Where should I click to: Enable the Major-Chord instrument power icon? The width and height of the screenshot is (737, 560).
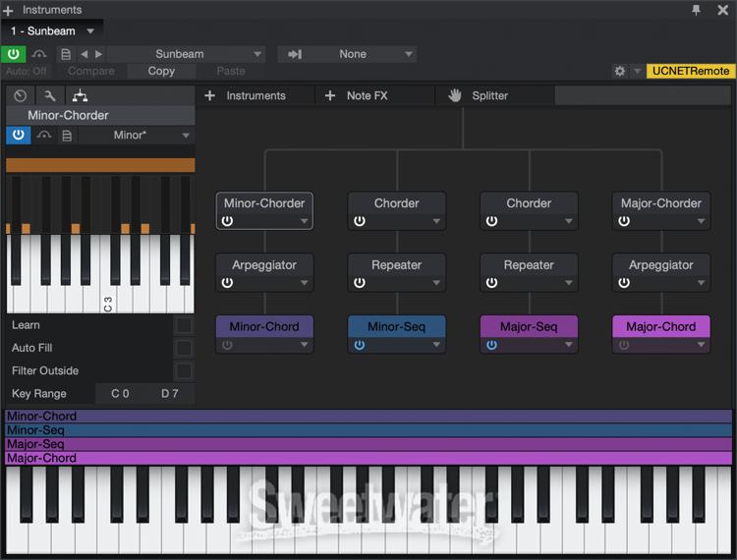[624, 345]
